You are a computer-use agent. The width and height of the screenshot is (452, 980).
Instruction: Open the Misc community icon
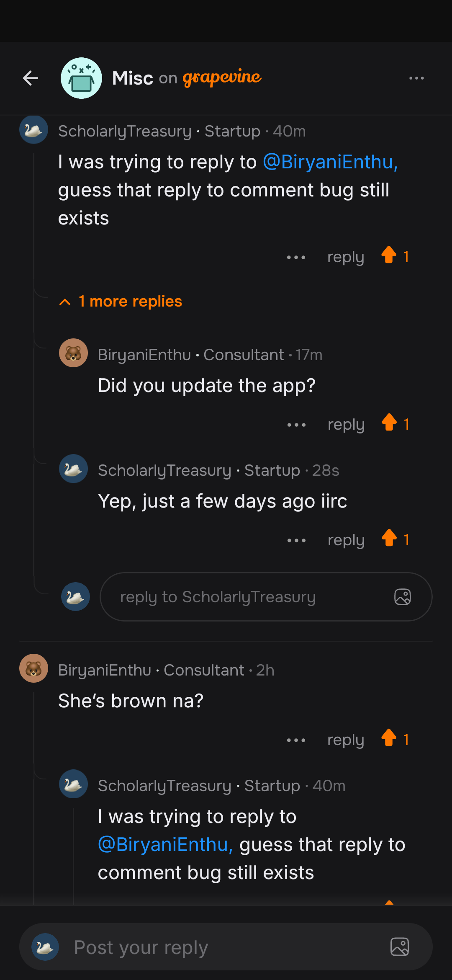pyautogui.click(x=81, y=78)
